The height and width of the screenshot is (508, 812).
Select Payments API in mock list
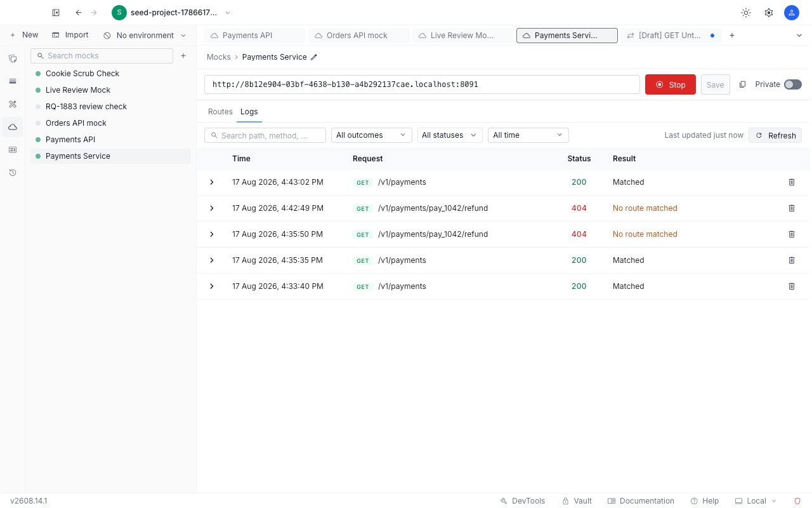110,140
